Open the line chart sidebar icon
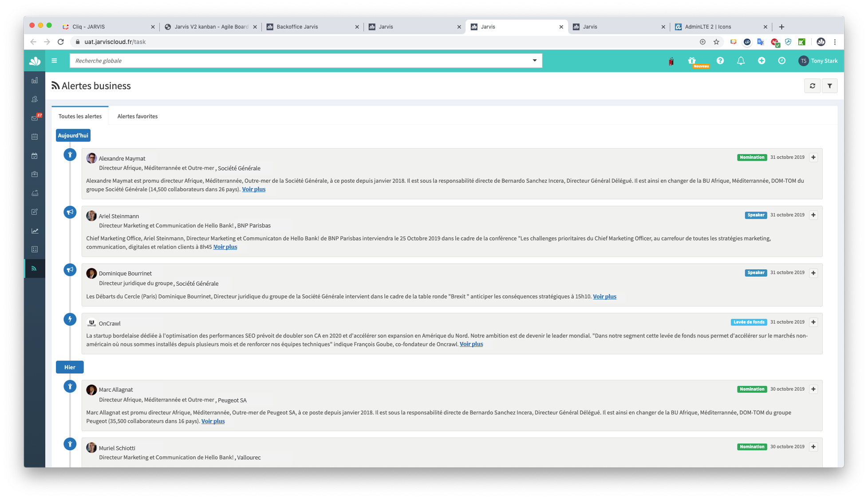Viewport: 868px width, 499px height. (x=35, y=231)
